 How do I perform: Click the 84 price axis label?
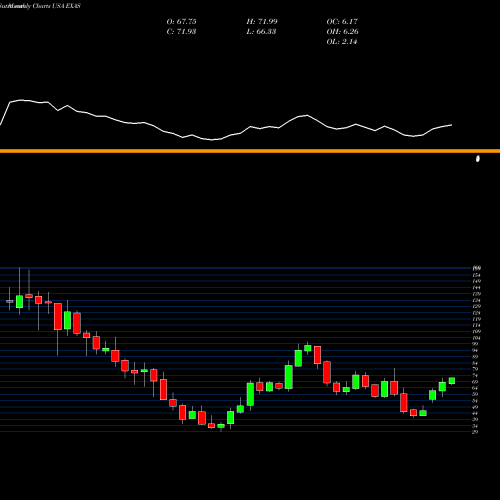tap(475, 363)
